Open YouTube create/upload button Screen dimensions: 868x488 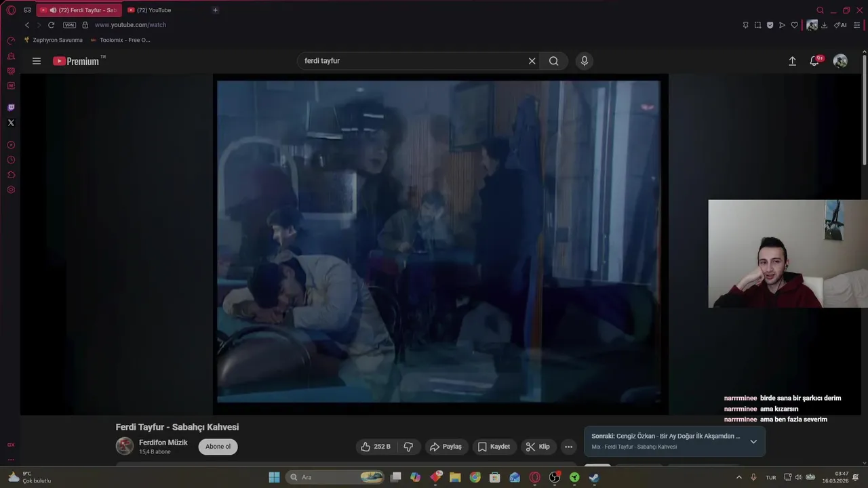click(792, 61)
